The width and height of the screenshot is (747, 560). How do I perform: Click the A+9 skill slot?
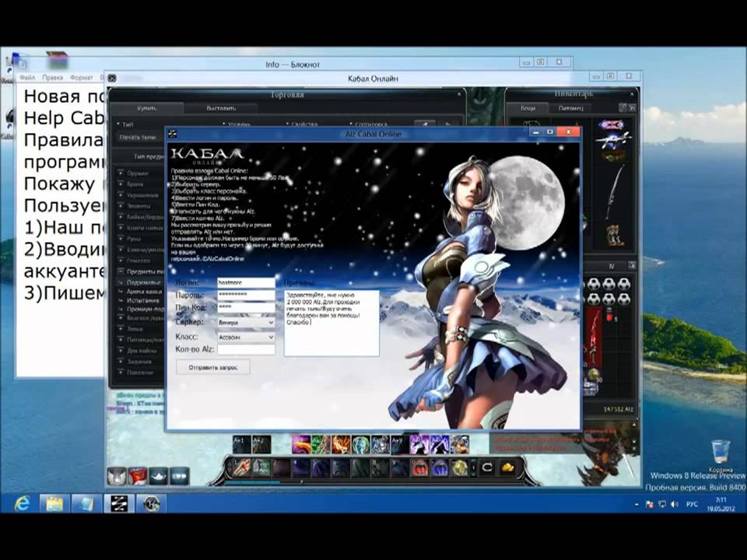coord(399,444)
